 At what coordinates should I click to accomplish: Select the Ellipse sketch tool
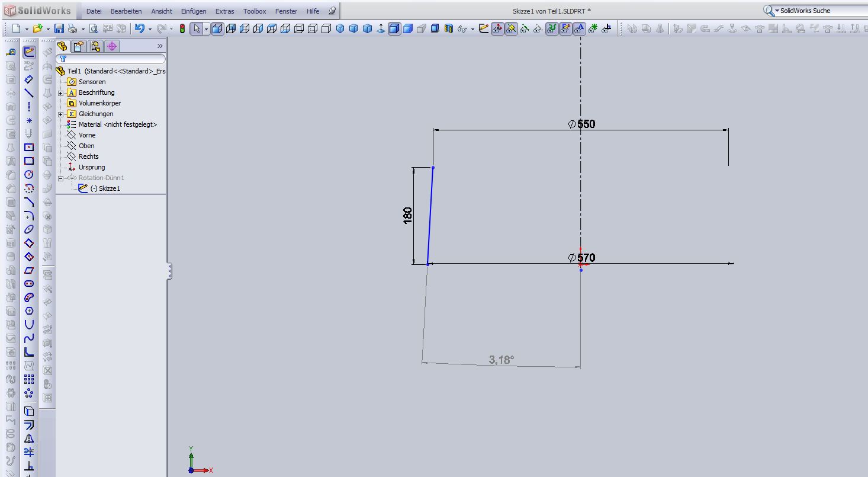(x=29, y=229)
